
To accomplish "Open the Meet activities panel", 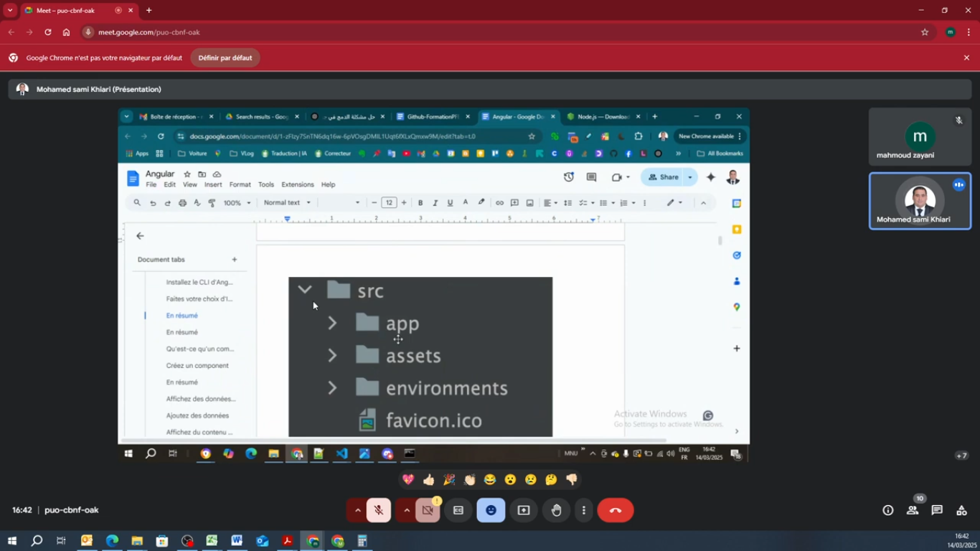I will (961, 510).
